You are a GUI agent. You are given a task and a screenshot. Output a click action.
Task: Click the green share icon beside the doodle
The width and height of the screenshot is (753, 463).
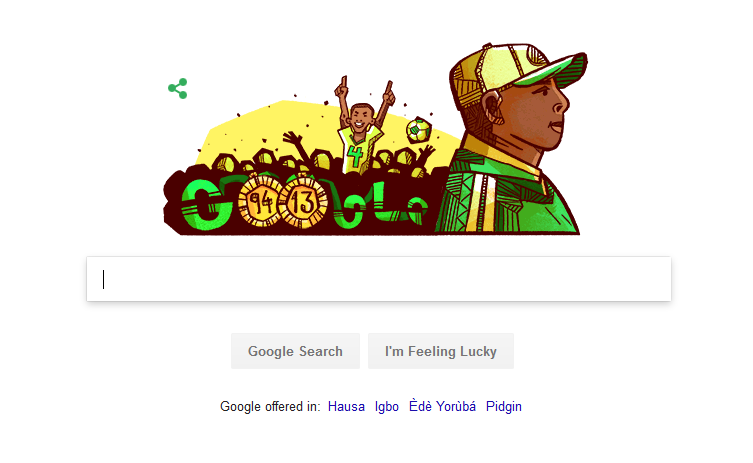pos(178,88)
